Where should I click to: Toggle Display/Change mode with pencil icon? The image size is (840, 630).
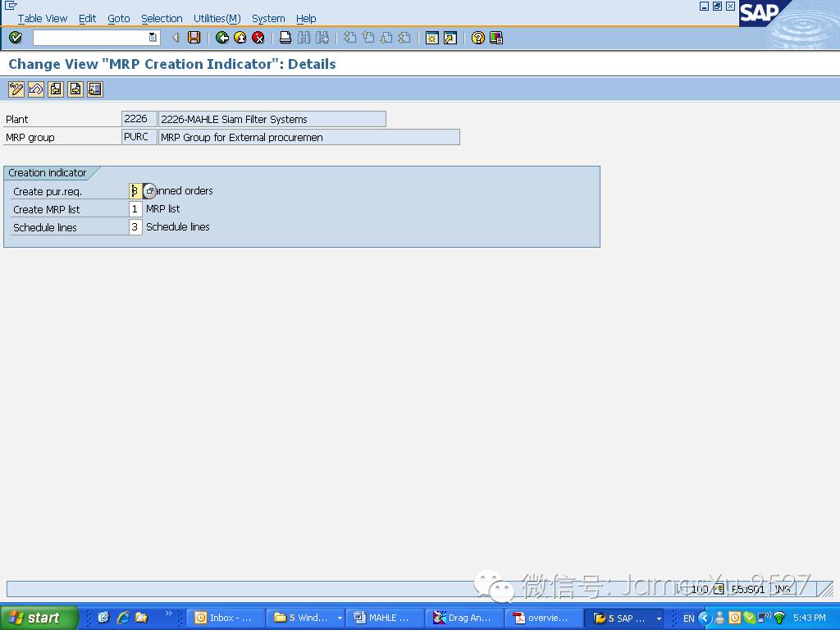[x=16, y=89]
